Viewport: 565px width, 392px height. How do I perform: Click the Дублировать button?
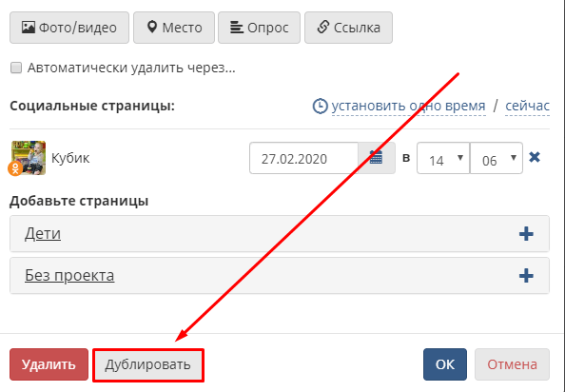click(148, 364)
